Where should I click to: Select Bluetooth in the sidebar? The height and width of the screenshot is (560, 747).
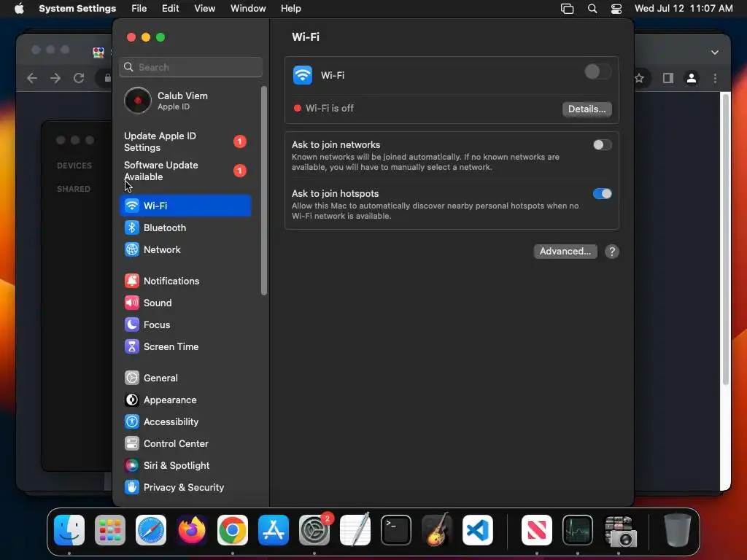[x=186, y=227]
